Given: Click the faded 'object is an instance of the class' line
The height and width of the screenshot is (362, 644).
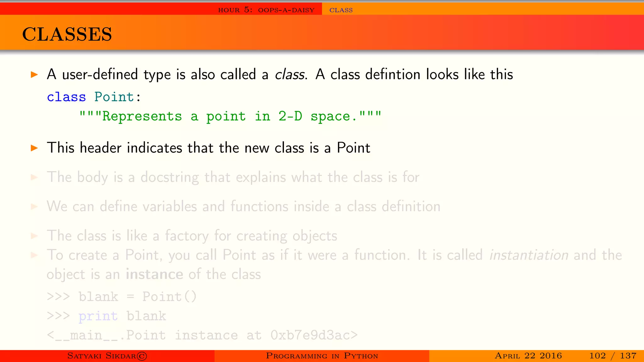Looking at the screenshot, I should (x=154, y=274).
